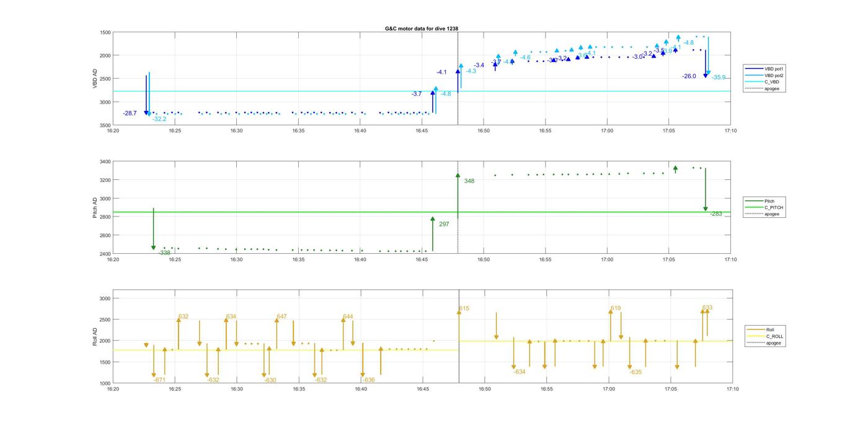The image size is (868, 430).
Task: Click the "619" roll data label
Action: coord(616,308)
